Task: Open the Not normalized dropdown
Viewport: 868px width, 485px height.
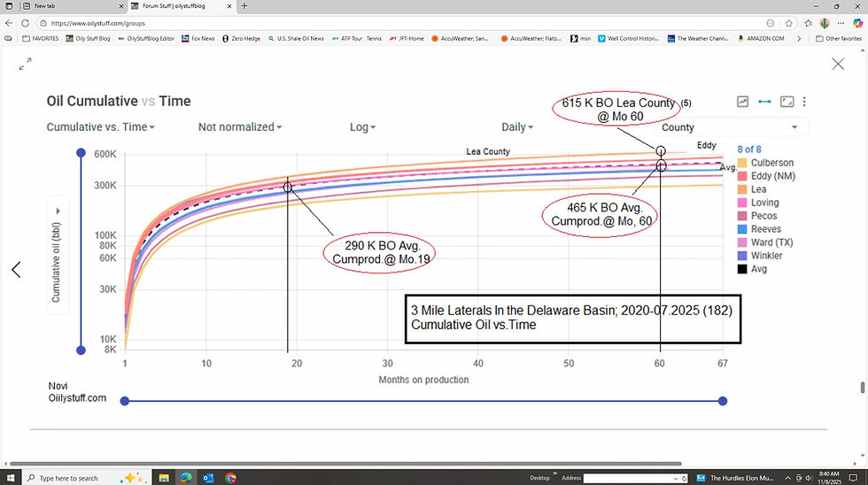Action: (x=240, y=127)
